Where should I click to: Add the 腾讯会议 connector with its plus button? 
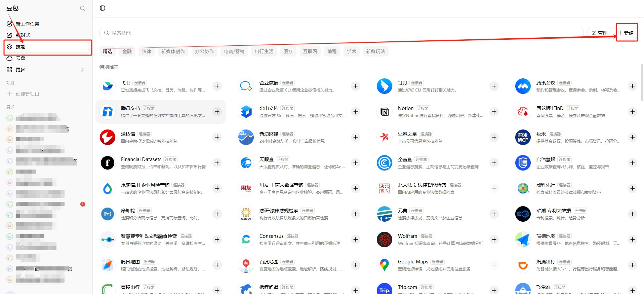tap(633, 86)
